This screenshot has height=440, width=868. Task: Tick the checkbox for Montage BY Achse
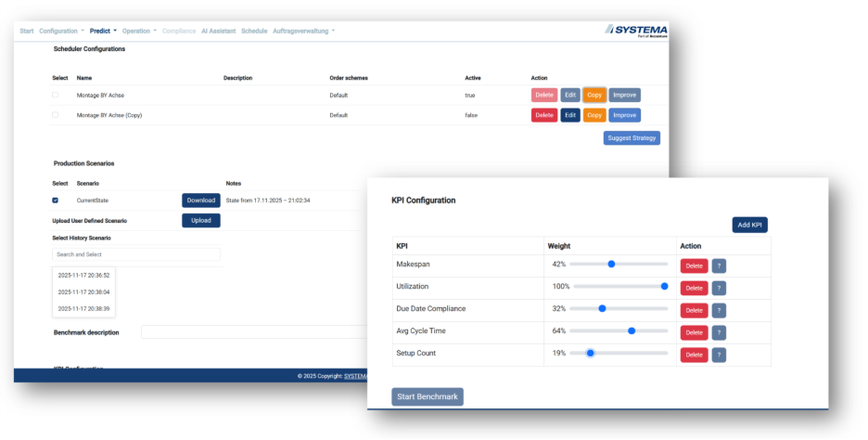55,95
